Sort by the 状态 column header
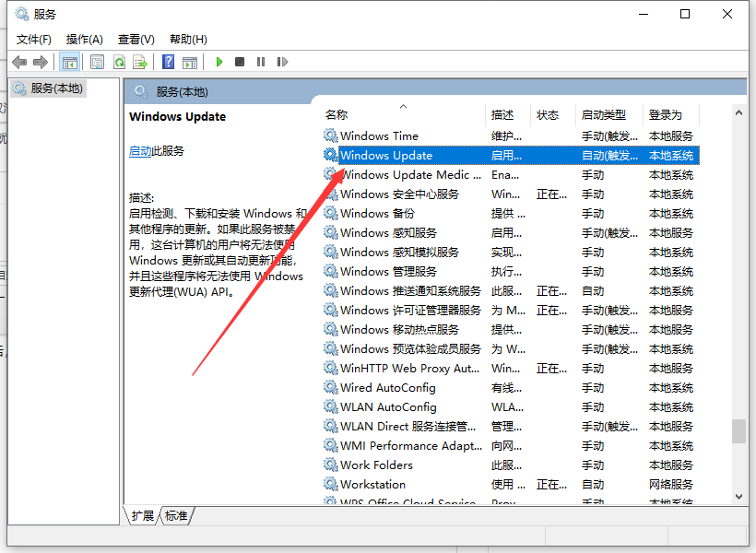This screenshot has height=553, width=756. [548, 115]
